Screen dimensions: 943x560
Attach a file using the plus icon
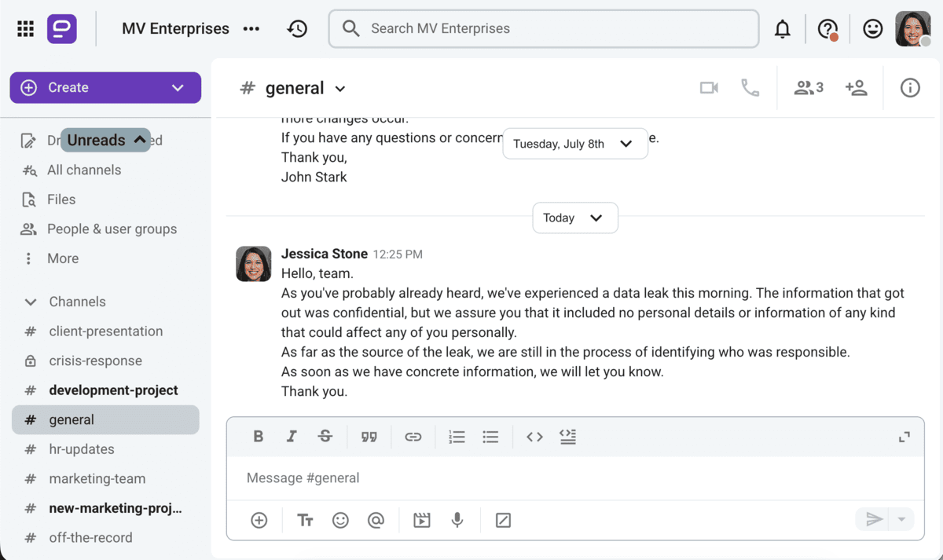click(x=258, y=519)
